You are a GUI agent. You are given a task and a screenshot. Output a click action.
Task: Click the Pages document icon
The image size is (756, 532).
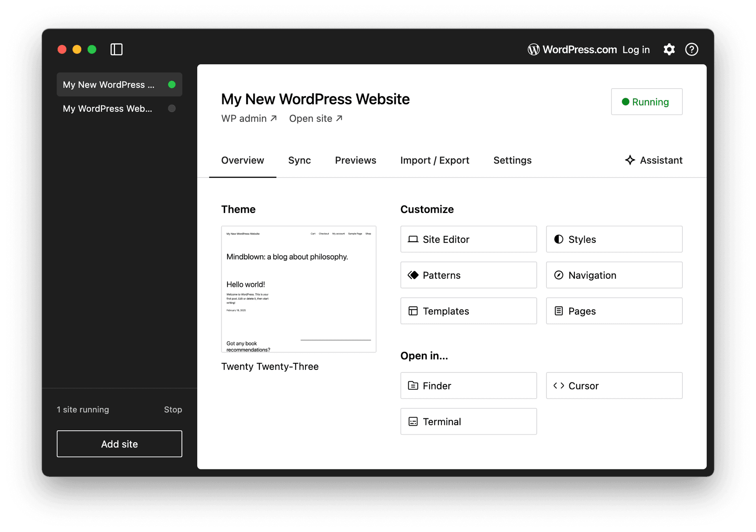(558, 311)
